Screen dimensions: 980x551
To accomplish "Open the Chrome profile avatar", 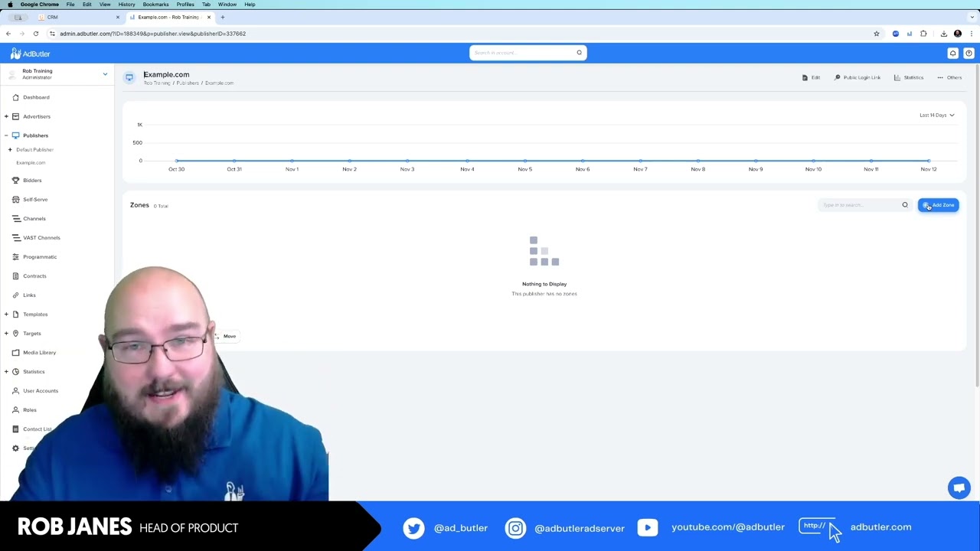I will [958, 34].
